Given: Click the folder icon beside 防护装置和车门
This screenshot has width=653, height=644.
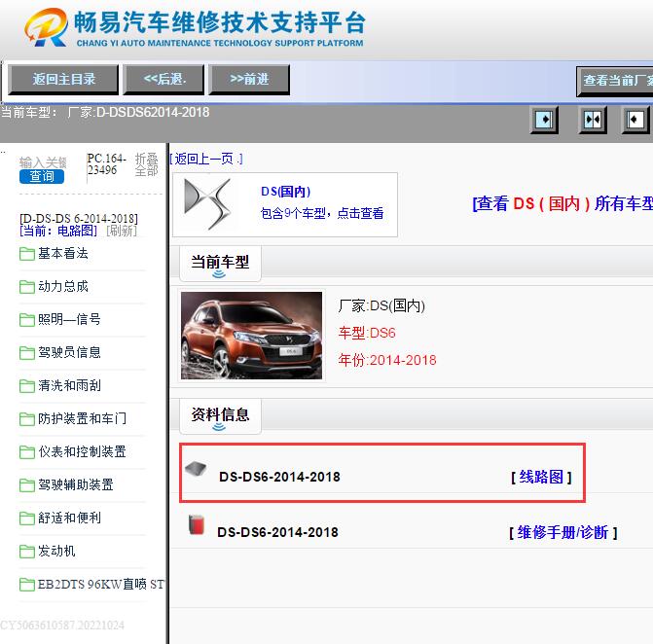Looking at the screenshot, I should point(27,419).
